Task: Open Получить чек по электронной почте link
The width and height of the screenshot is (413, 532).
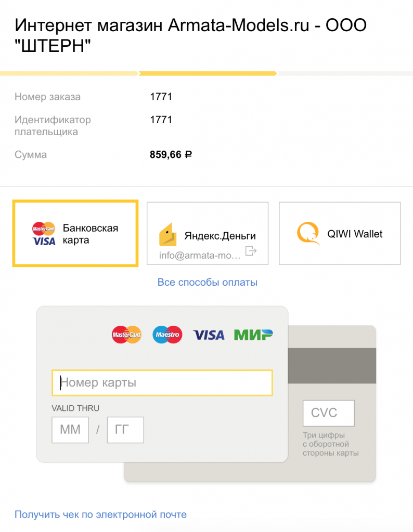Action: (x=100, y=515)
